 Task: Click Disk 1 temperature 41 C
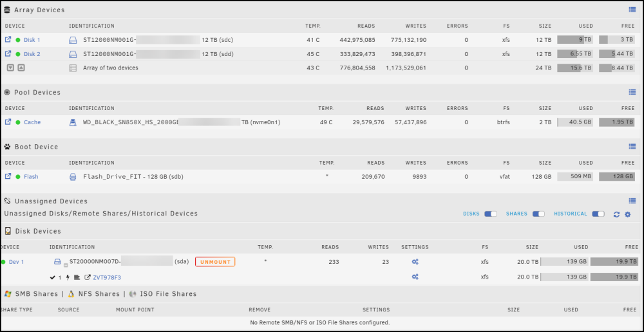(312, 41)
